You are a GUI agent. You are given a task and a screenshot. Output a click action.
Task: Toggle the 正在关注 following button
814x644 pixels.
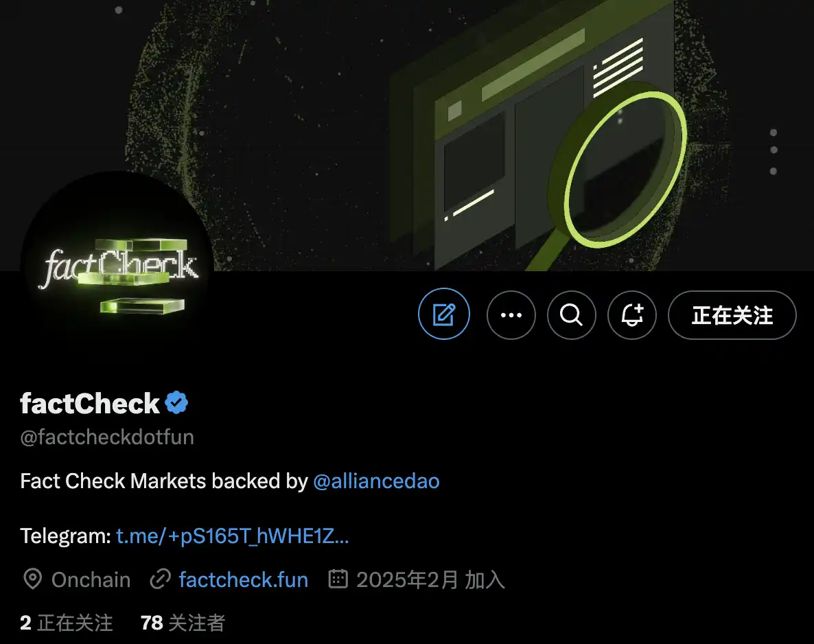(732, 314)
